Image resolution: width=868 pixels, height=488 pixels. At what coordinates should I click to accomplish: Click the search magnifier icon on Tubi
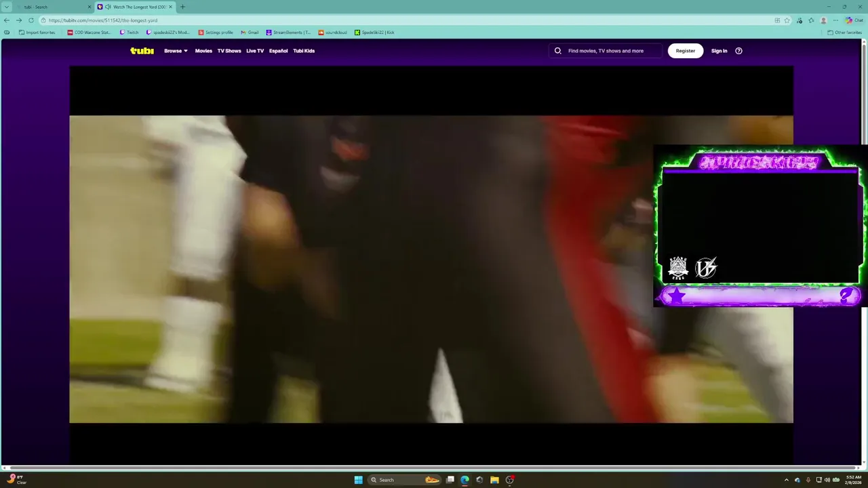(558, 51)
